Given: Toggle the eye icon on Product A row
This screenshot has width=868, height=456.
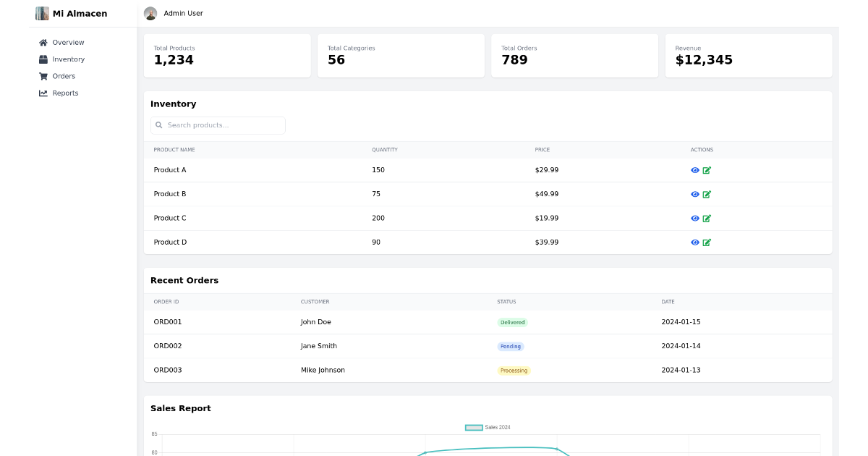Looking at the screenshot, I should pyautogui.click(x=694, y=170).
